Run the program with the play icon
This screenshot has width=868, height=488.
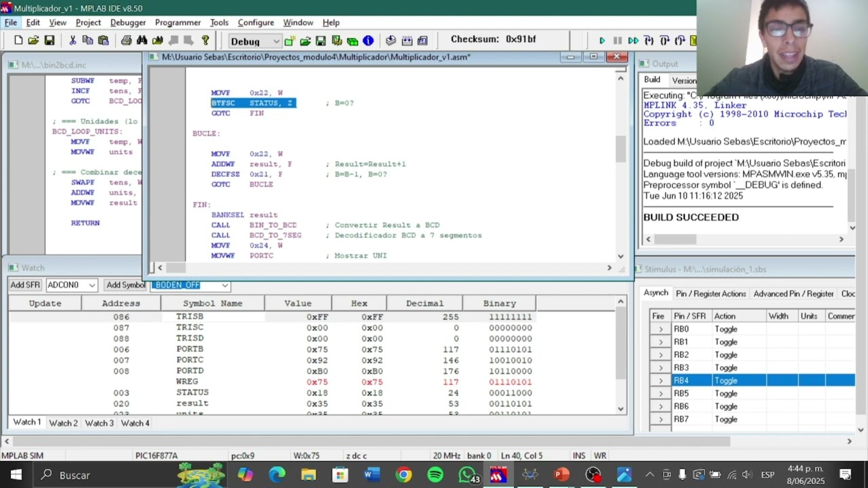pos(601,41)
